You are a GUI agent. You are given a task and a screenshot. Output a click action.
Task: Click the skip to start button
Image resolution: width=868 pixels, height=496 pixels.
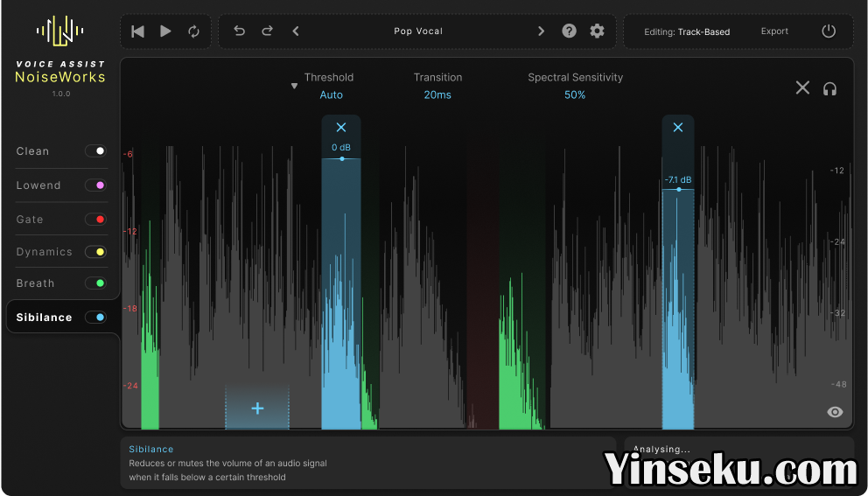click(137, 31)
